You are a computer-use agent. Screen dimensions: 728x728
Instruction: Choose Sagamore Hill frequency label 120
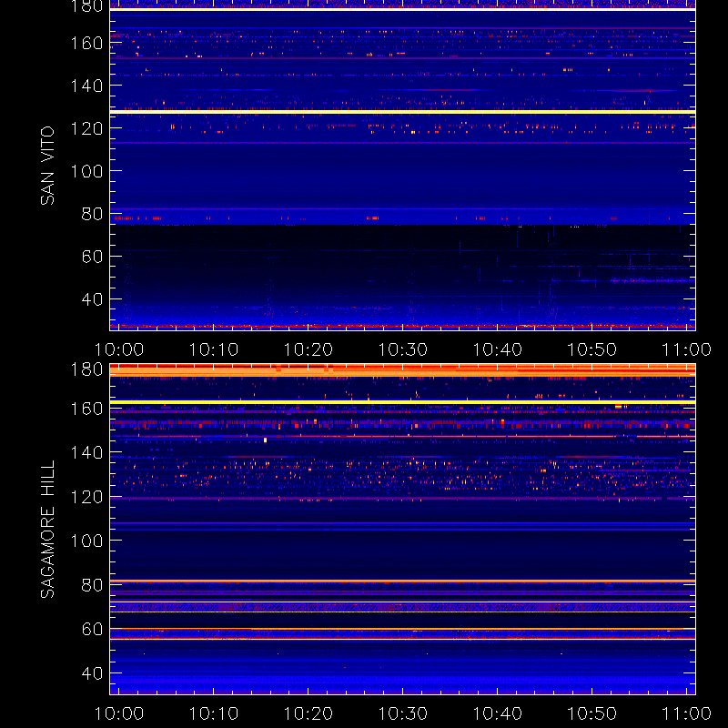click(x=86, y=497)
